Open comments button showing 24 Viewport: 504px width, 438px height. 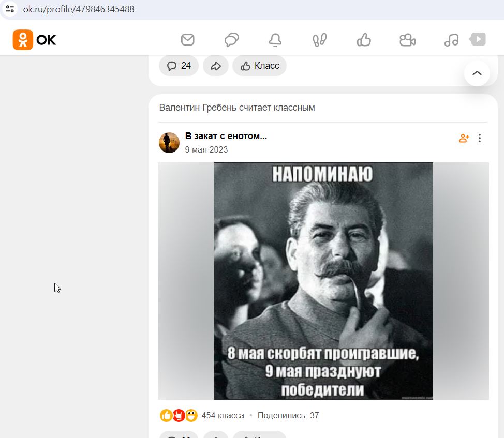[179, 66]
